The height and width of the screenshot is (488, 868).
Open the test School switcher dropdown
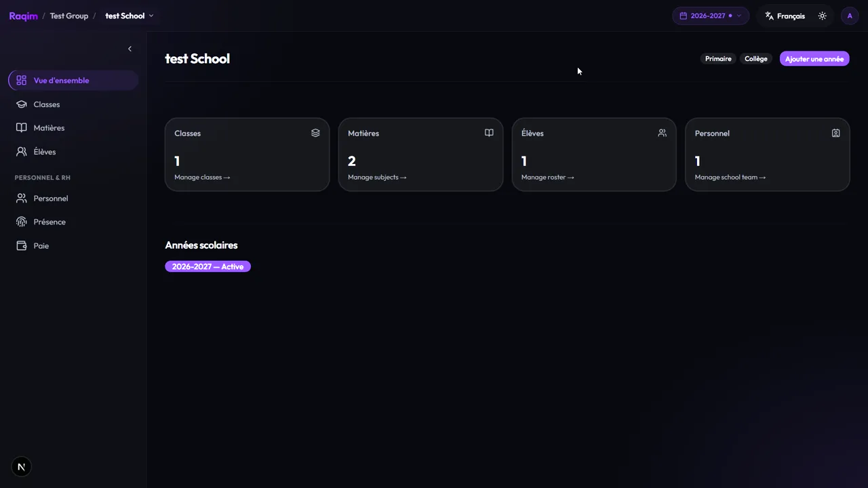coord(130,16)
